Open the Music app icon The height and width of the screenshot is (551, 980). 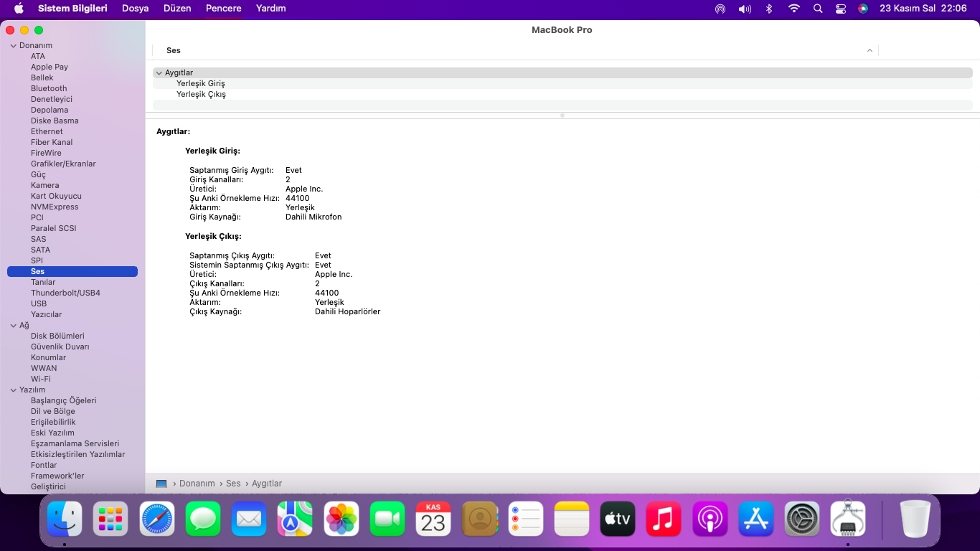pos(664,519)
